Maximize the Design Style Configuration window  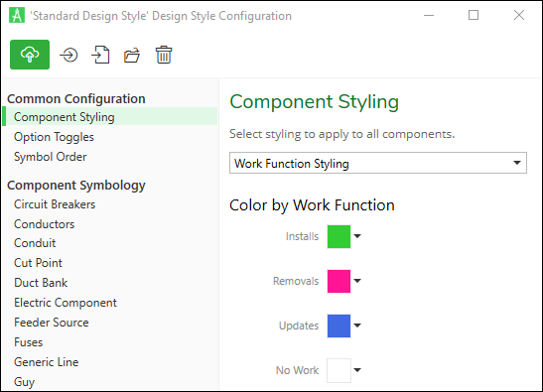pos(474,15)
